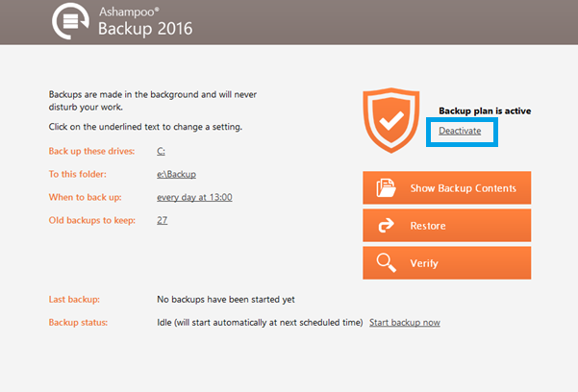Click the 'Backup plan is active' text
Viewport: 578px width, 392px height.
tap(485, 110)
